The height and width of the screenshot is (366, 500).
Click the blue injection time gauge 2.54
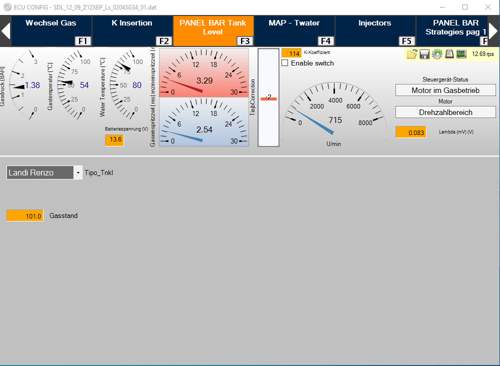204,122
